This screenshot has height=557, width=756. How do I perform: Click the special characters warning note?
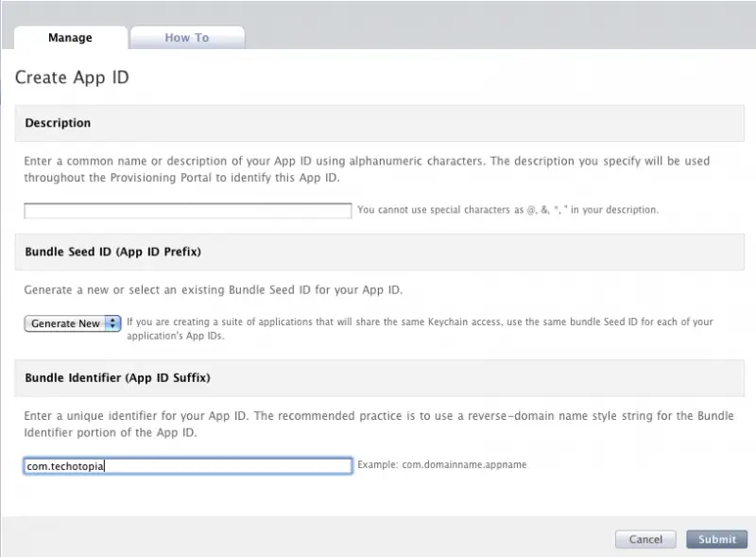pos(507,210)
